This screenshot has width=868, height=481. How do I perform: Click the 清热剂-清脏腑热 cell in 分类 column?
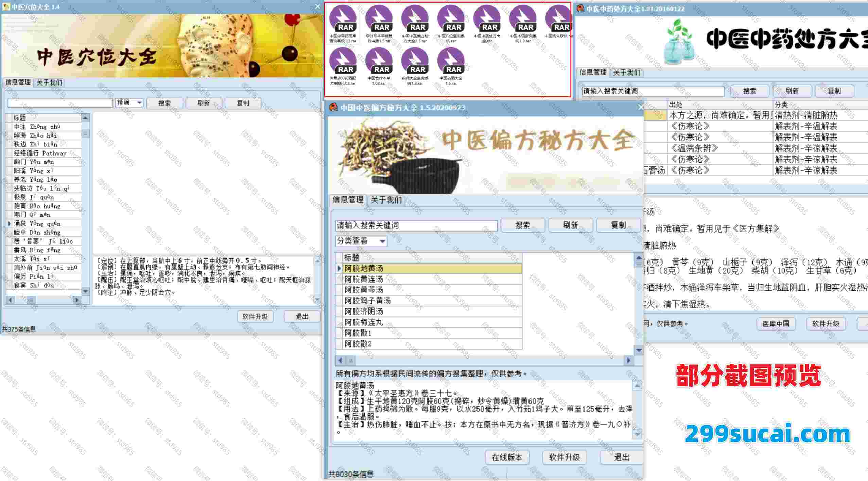point(820,115)
